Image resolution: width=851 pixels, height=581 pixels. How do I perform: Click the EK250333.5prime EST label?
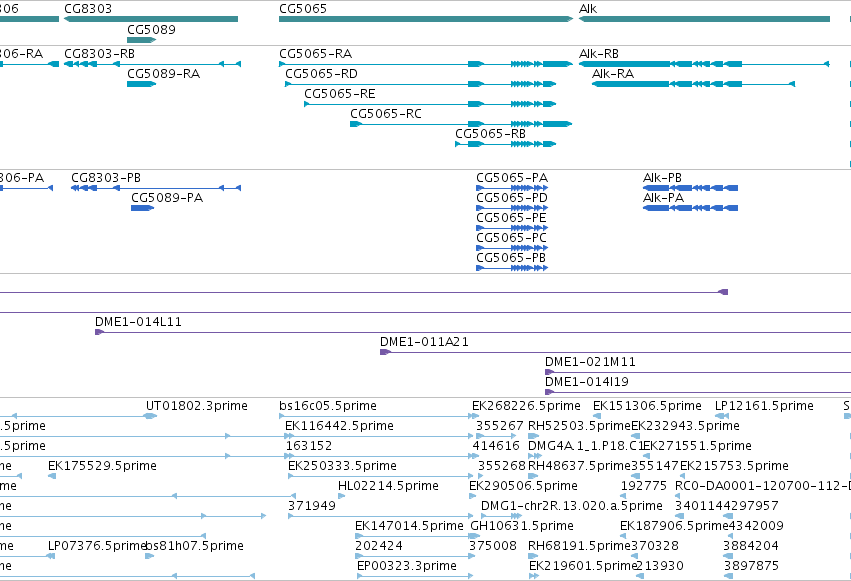[342, 467]
